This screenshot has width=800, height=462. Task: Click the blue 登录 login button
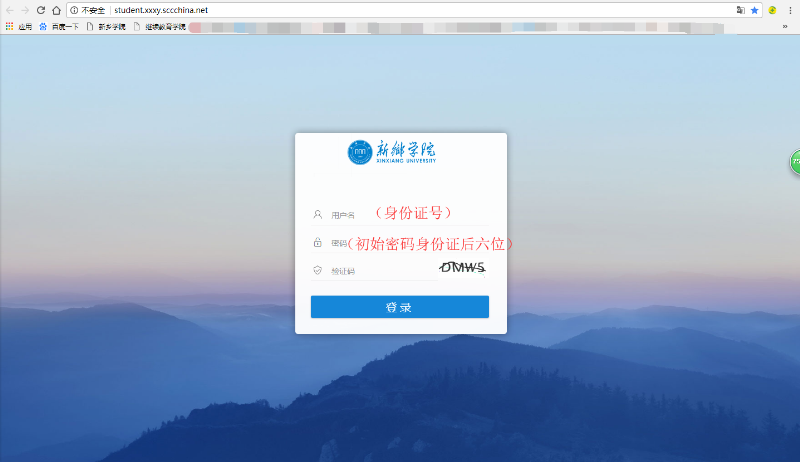(x=400, y=307)
